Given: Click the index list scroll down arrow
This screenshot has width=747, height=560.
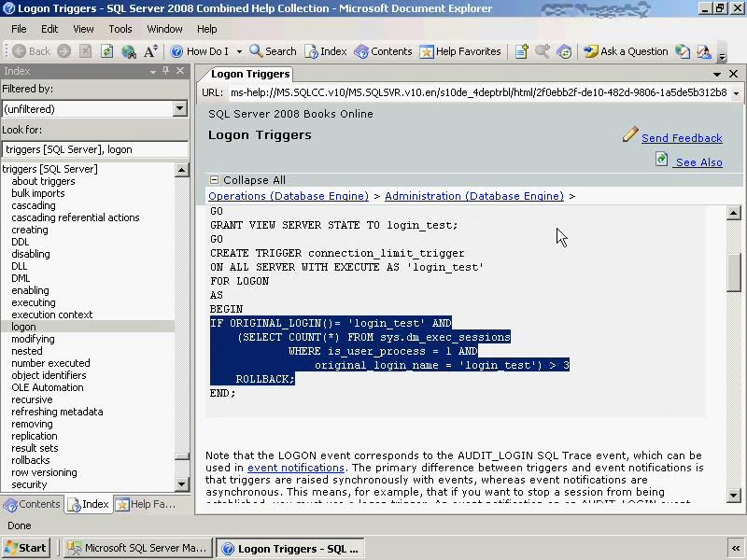Looking at the screenshot, I should tap(181, 484).
